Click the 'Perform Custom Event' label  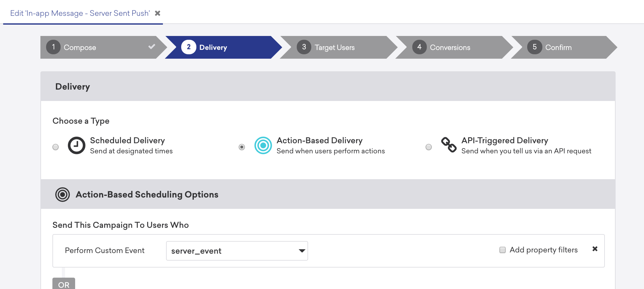tap(104, 251)
